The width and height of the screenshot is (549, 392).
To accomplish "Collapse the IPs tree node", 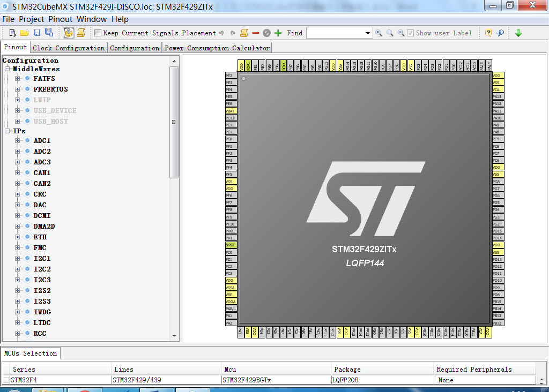I will [x=8, y=131].
